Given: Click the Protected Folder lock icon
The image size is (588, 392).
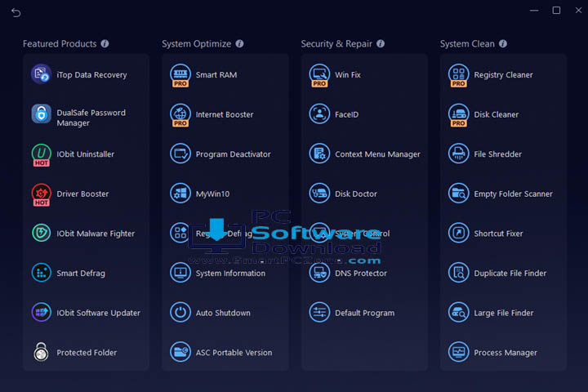Looking at the screenshot, I should point(42,352).
